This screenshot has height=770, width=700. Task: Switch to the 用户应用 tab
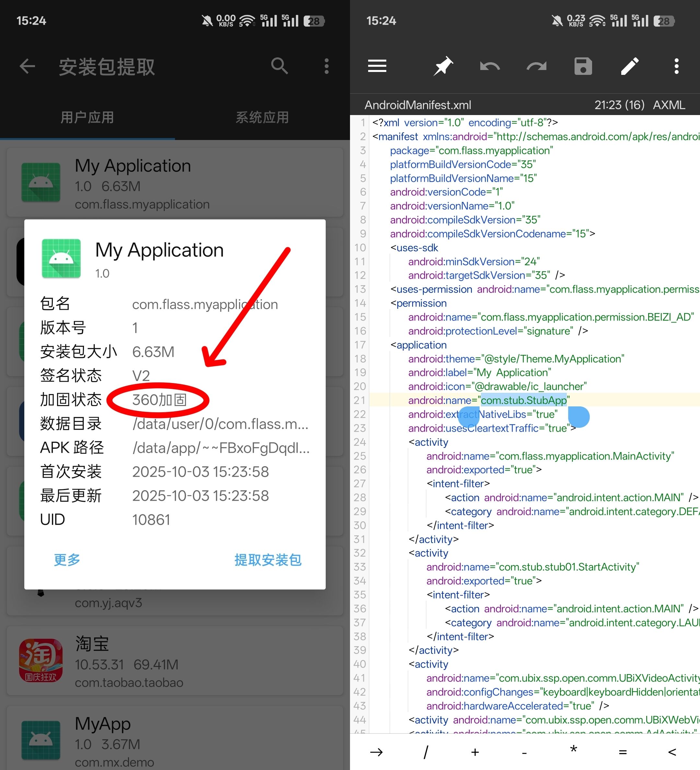tap(87, 117)
